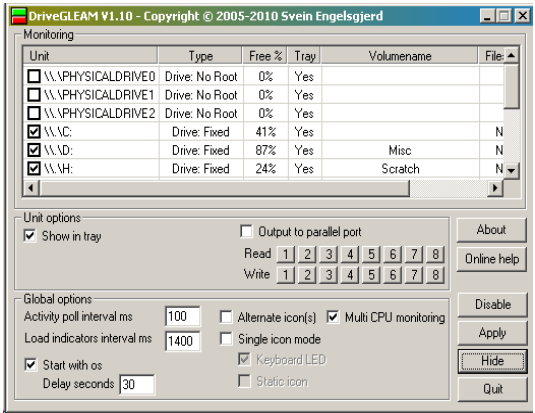Select Read pin 1 button

[x=286, y=254]
